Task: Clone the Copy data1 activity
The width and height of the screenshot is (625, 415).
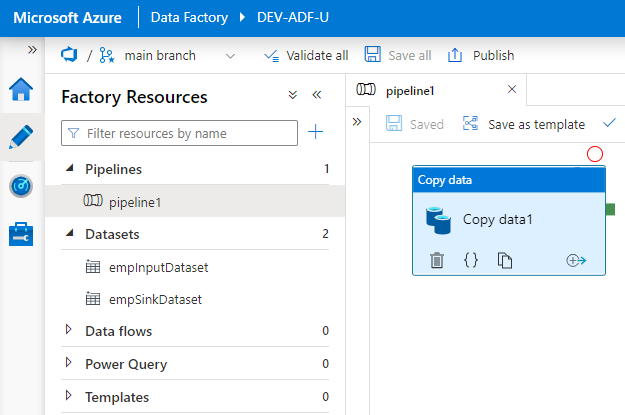Action: 505,260
